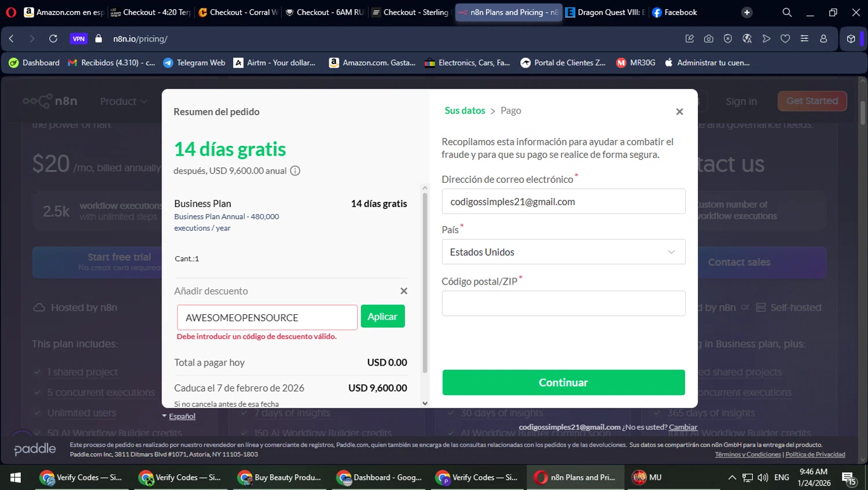Open Política de Privacidad link
The height and width of the screenshot is (490, 868).
pos(815,454)
